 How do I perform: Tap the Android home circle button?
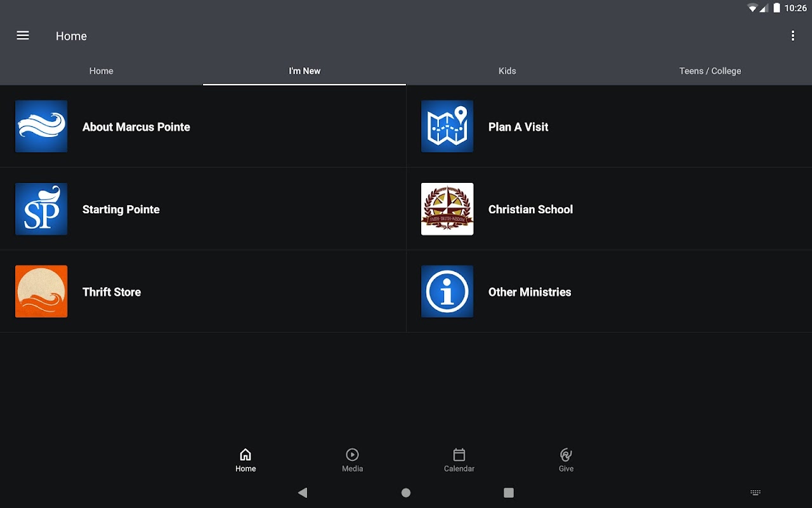click(406, 493)
